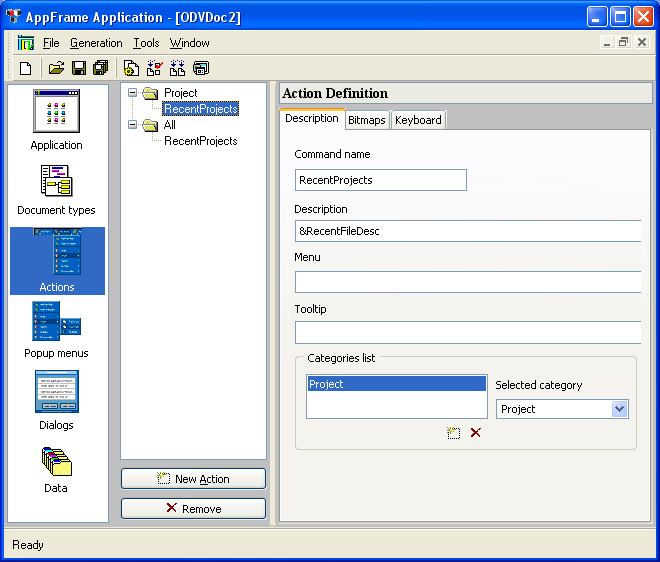Select RecentProjects under the All folder
660x562 pixels.
click(200, 141)
